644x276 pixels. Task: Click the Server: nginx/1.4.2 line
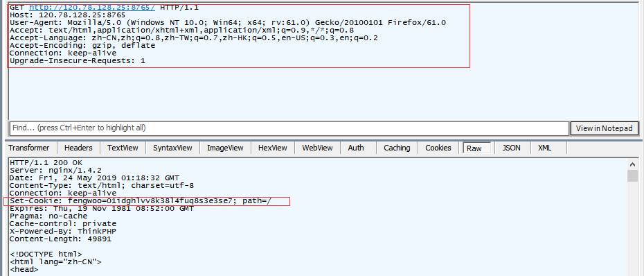click(x=55, y=171)
